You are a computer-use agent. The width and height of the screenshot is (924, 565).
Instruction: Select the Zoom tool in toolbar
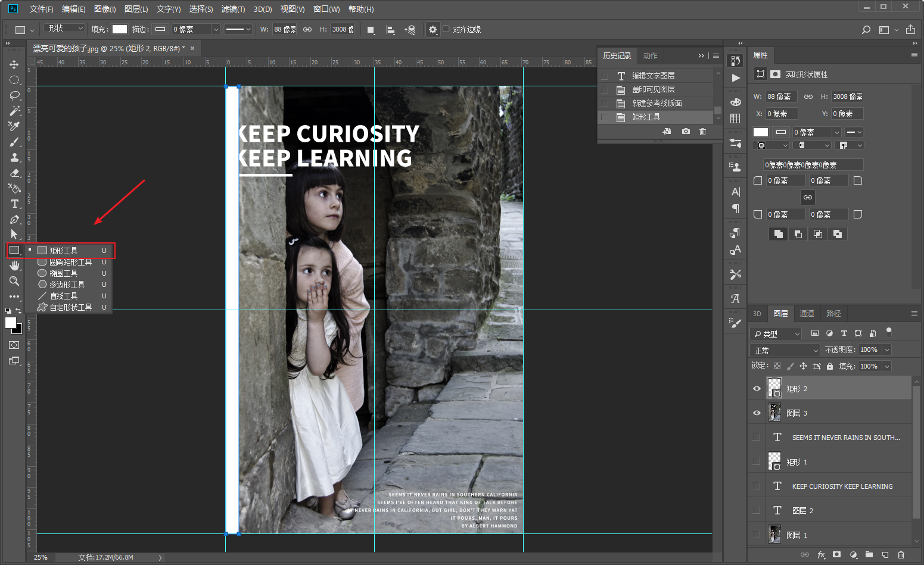pyautogui.click(x=14, y=281)
